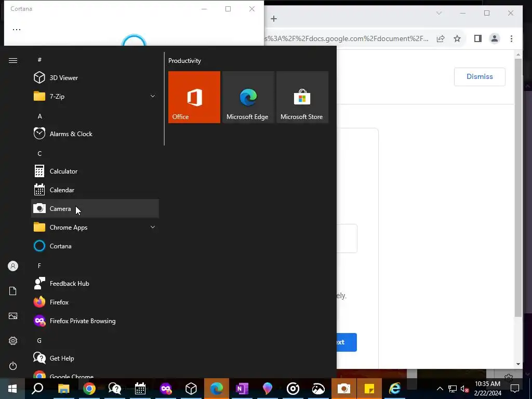Click the Windows Start button
532x399 pixels.
click(x=12, y=389)
